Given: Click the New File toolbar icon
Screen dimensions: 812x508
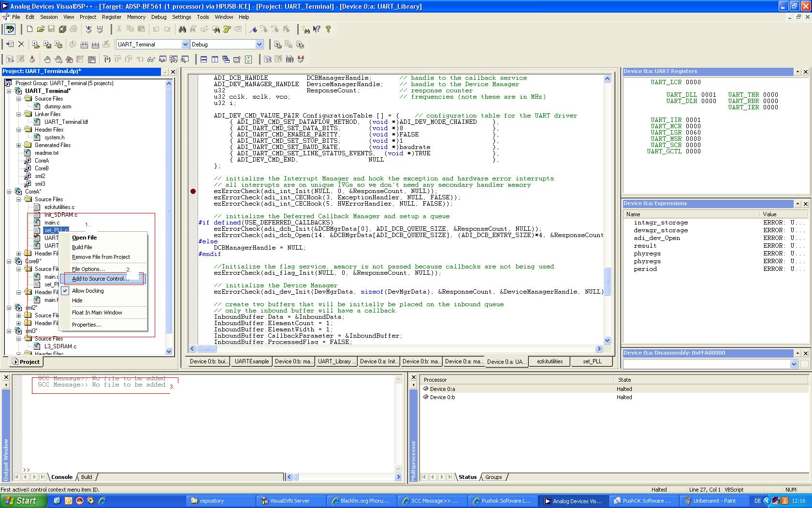Looking at the screenshot, I should [29, 30].
